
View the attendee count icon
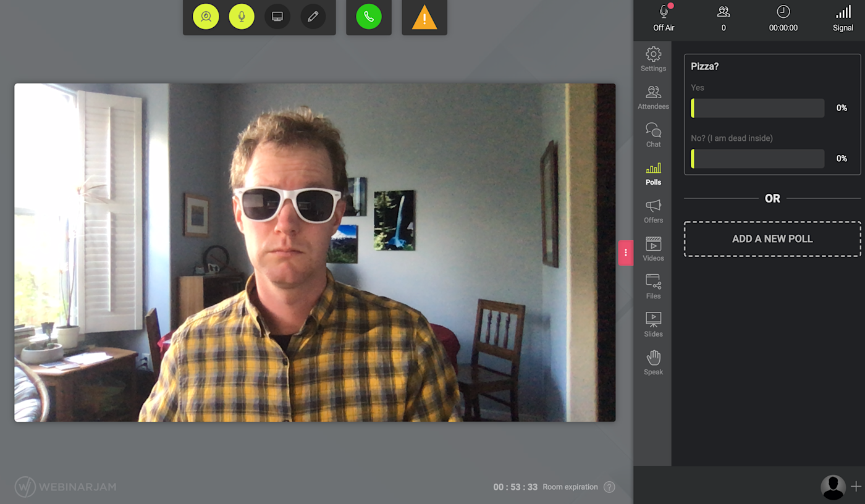(x=724, y=12)
